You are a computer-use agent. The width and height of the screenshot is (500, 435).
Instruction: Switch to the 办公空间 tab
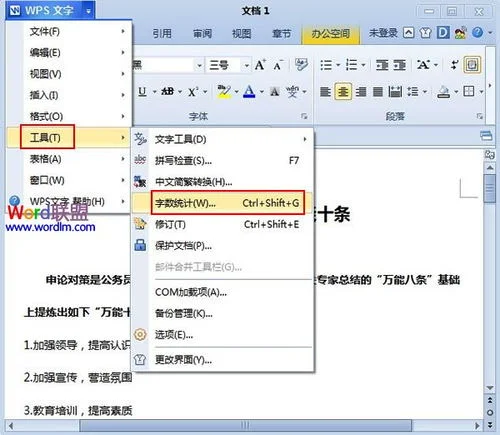[330, 34]
